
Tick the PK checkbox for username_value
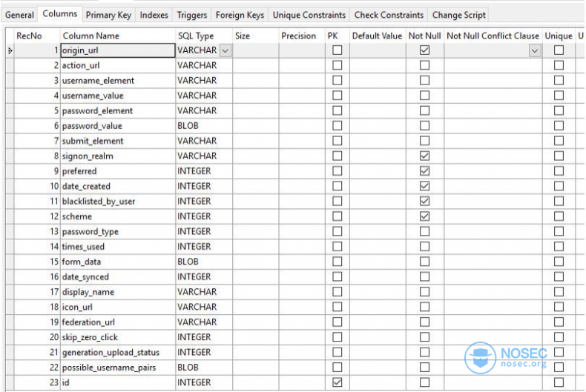click(x=337, y=96)
